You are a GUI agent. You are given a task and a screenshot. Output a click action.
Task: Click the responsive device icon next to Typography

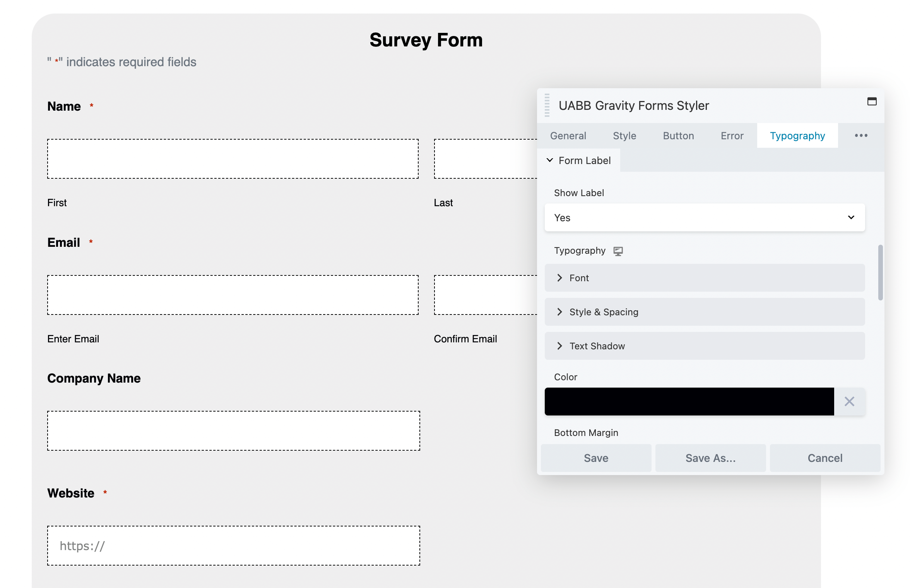click(x=618, y=251)
